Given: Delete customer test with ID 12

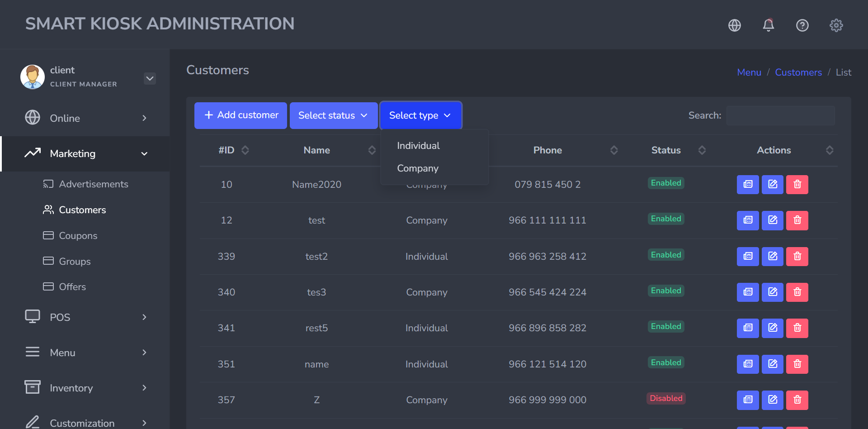Looking at the screenshot, I should (x=797, y=220).
